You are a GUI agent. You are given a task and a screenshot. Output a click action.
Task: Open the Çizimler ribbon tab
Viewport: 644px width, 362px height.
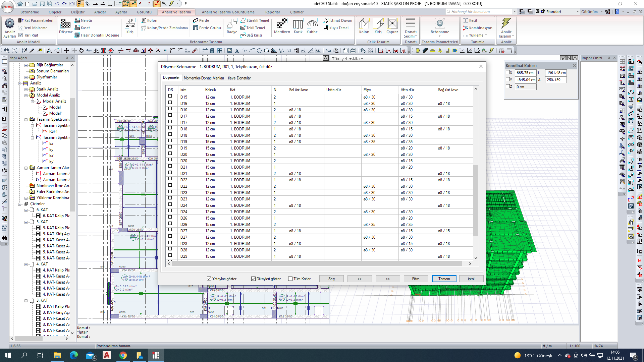[297, 12]
